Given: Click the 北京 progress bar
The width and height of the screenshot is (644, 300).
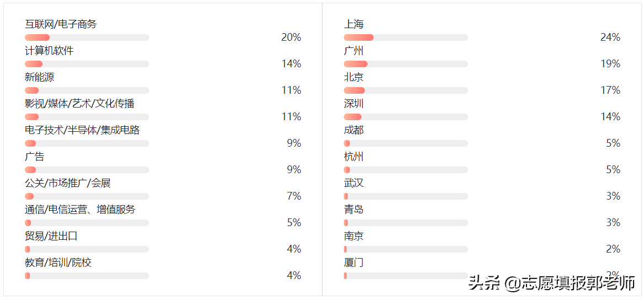Looking at the screenshot, I should coord(406,90).
